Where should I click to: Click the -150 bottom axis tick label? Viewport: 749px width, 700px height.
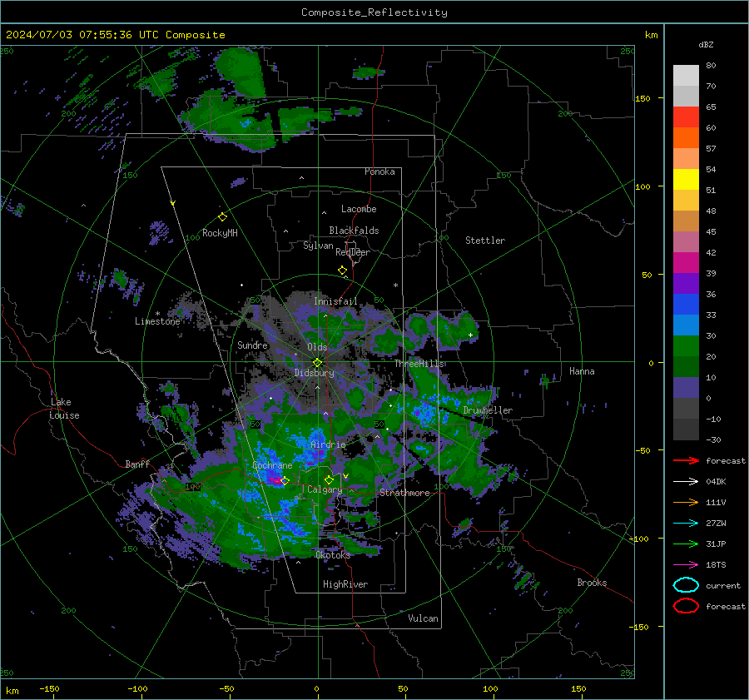coord(49,689)
